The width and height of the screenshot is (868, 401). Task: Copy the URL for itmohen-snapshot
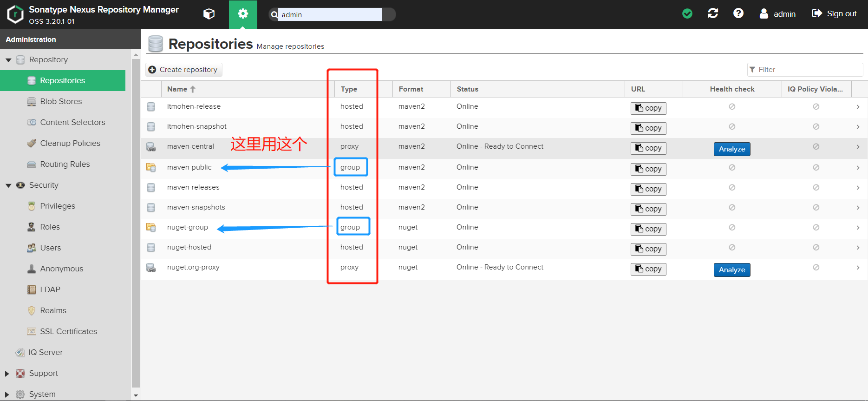coord(648,128)
